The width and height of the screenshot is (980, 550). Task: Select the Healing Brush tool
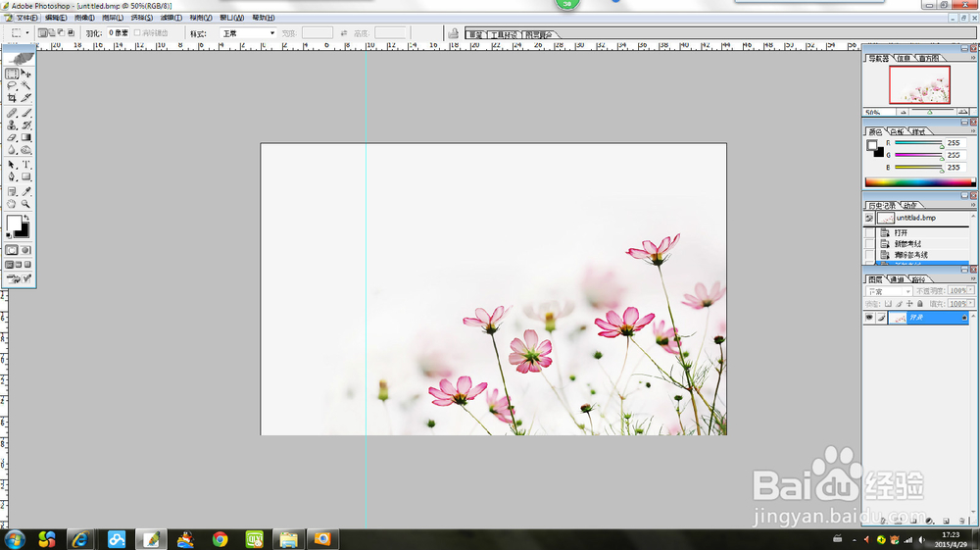tap(12, 113)
